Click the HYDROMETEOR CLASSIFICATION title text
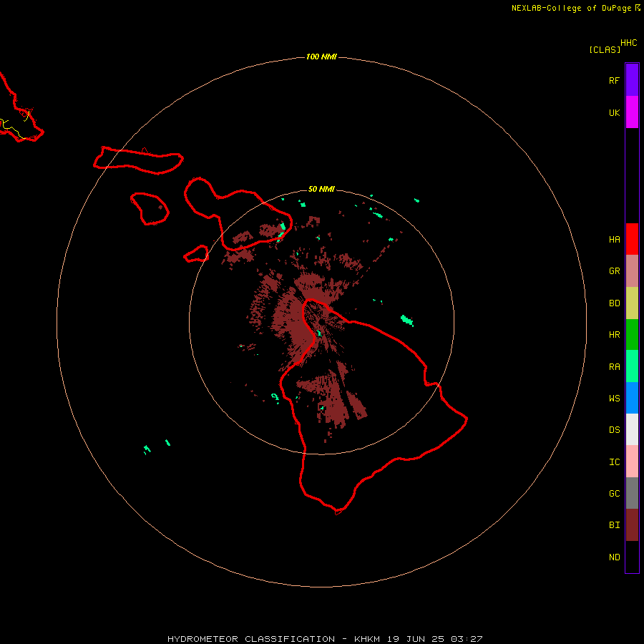The height and width of the screenshot is (644, 644). coord(251,639)
